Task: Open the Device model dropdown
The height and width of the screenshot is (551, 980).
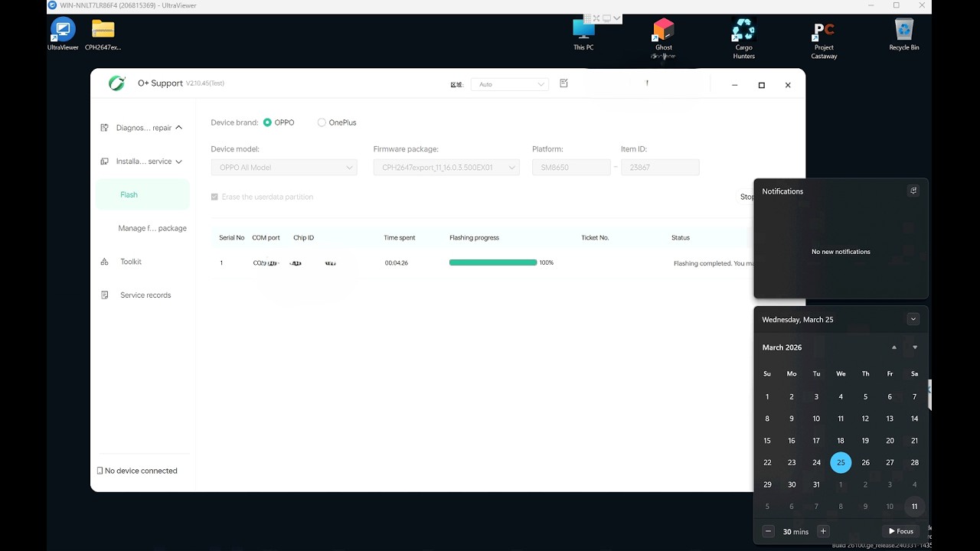Action: (284, 168)
